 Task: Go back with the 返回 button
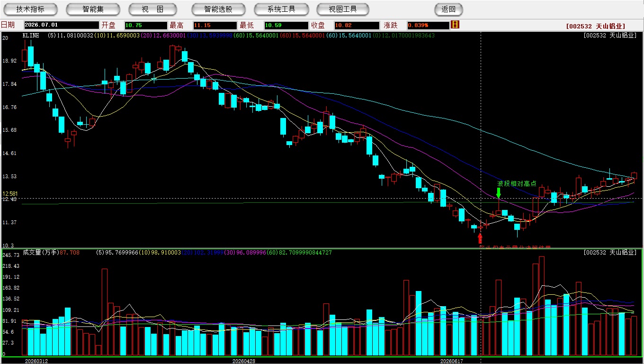[448, 9]
